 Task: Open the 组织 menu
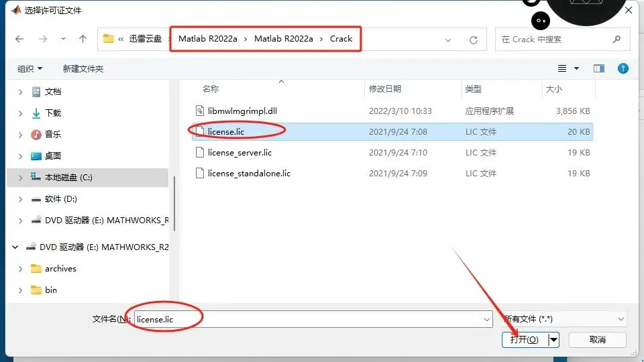click(x=30, y=68)
